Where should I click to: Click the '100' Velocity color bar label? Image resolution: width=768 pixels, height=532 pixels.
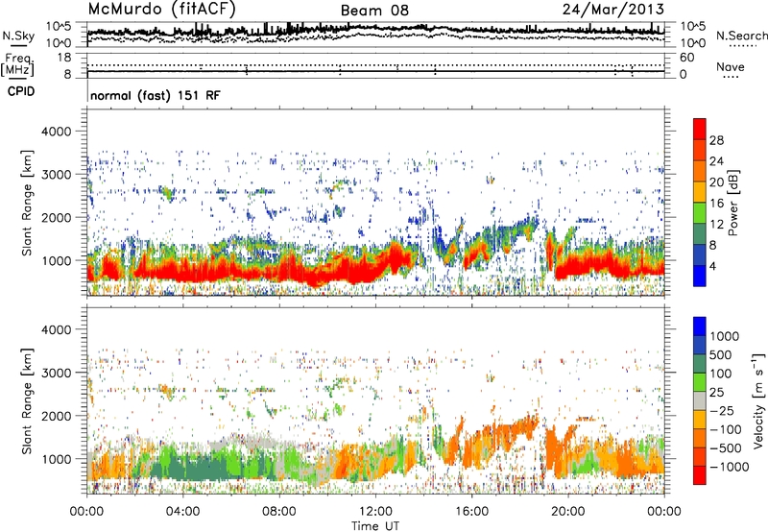click(x=721, y=374)
